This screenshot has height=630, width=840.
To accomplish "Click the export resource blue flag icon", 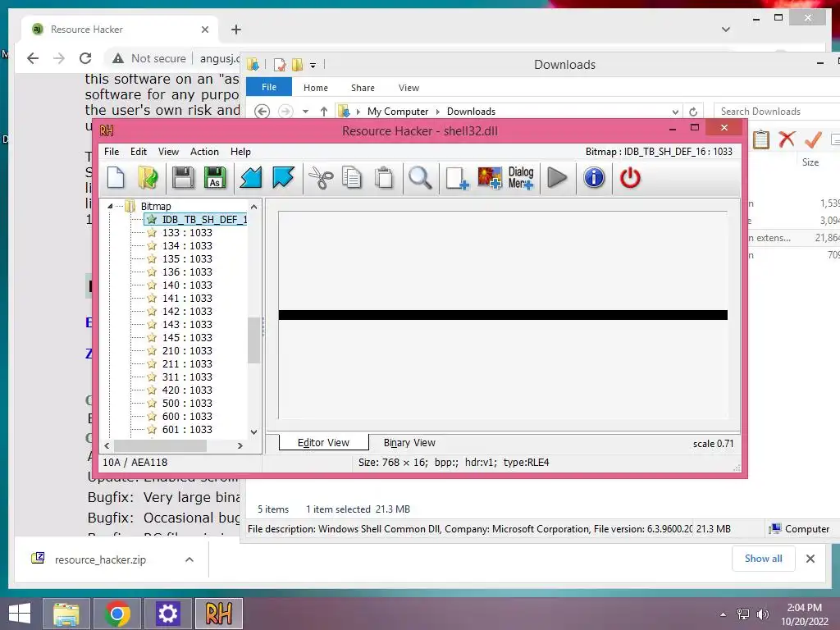I will [283, 177].
